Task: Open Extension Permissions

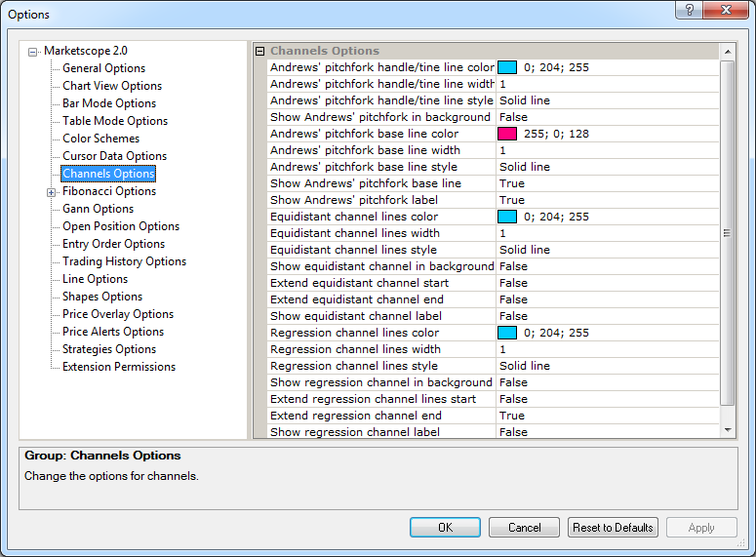Action: (119, 367)
